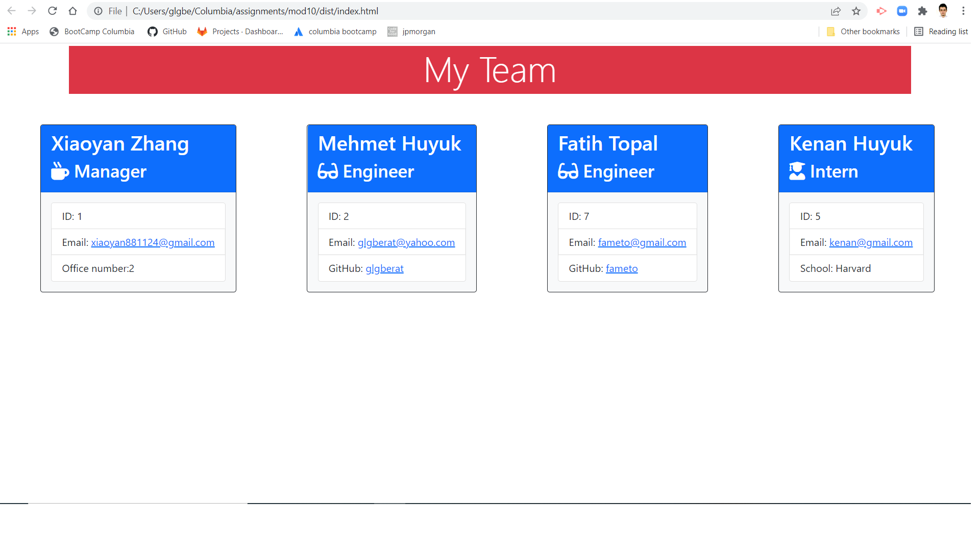This screenshot has width=980, height=551.
Task: Click the ID: 7 row
Action: point(627,216)
